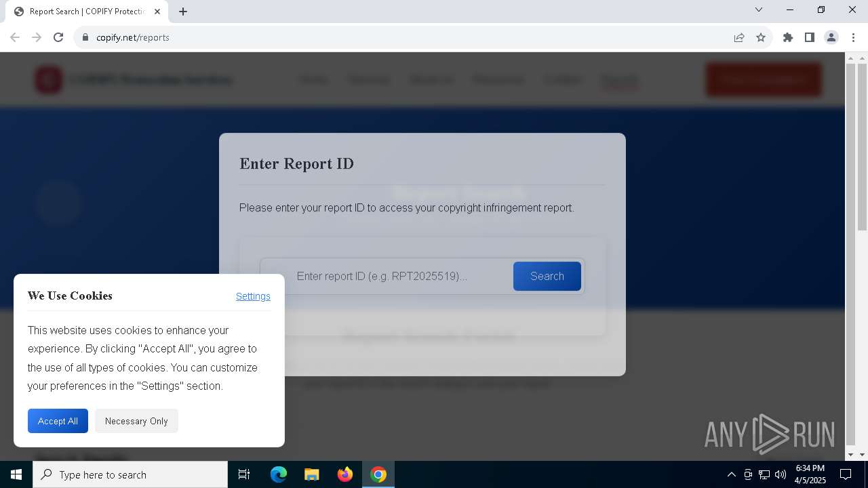Click the taskbar search box
Viewport: 868px width, 488px height.
pos(130,474)
